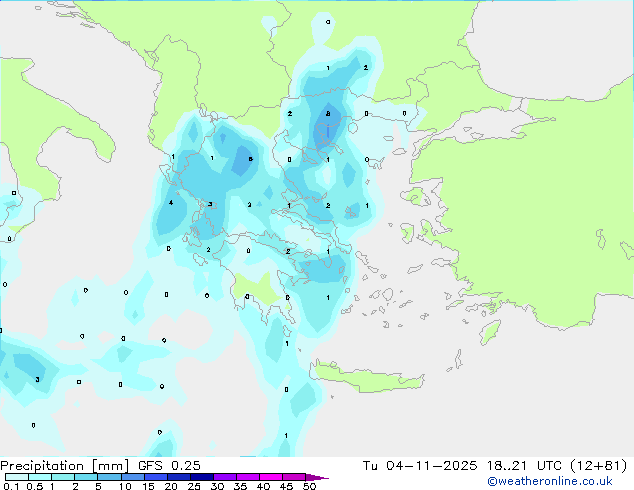Image resolution: width=634 pixels, height=490 pixels.
Task: Click legend swatch between 20 and 25
Action: pyautogui.click(x=178, y=477)
